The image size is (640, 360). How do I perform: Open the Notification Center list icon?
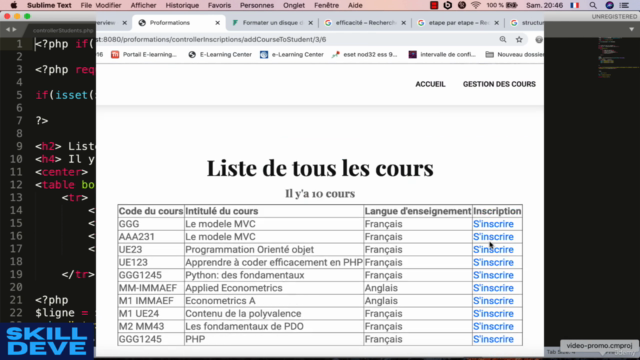(x=624, y=5)
